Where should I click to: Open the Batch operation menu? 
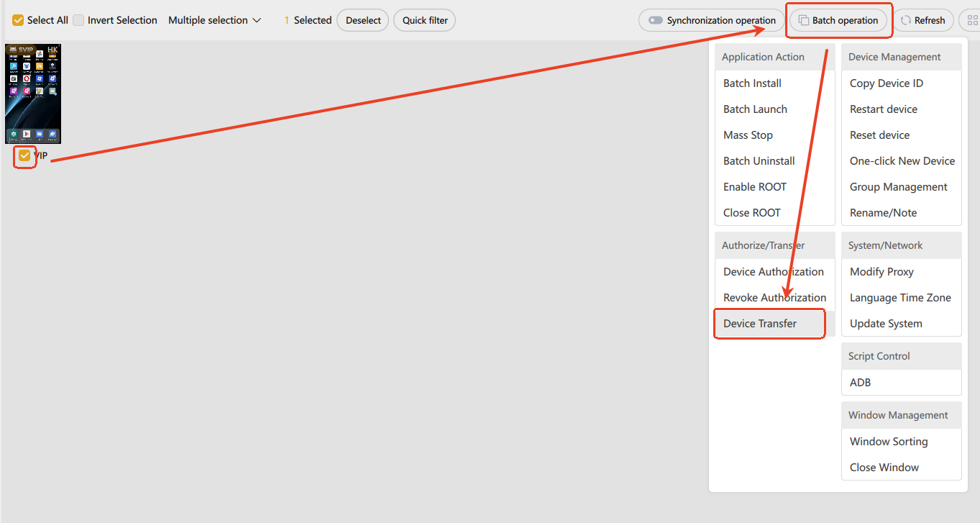coord(838,20)
